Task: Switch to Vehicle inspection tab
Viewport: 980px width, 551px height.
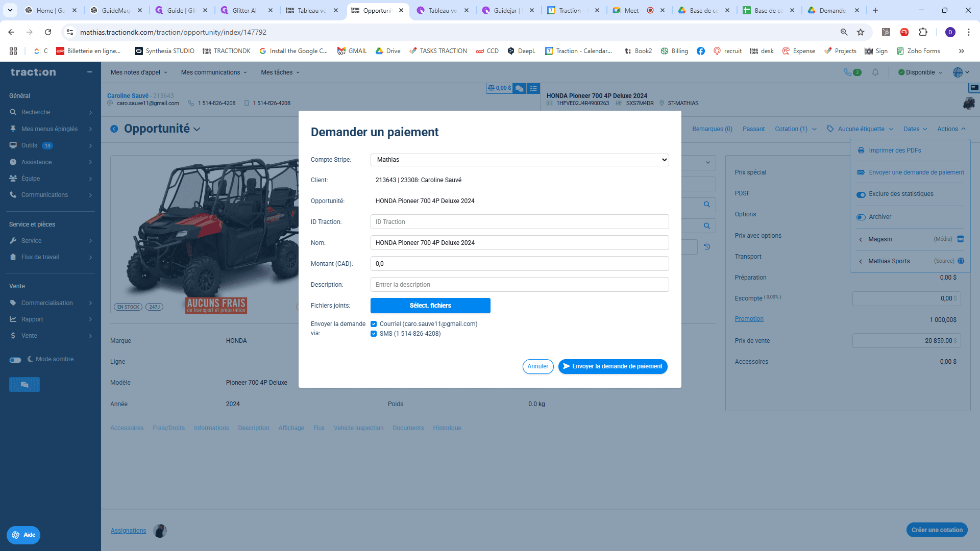Action: coord(358,428)
